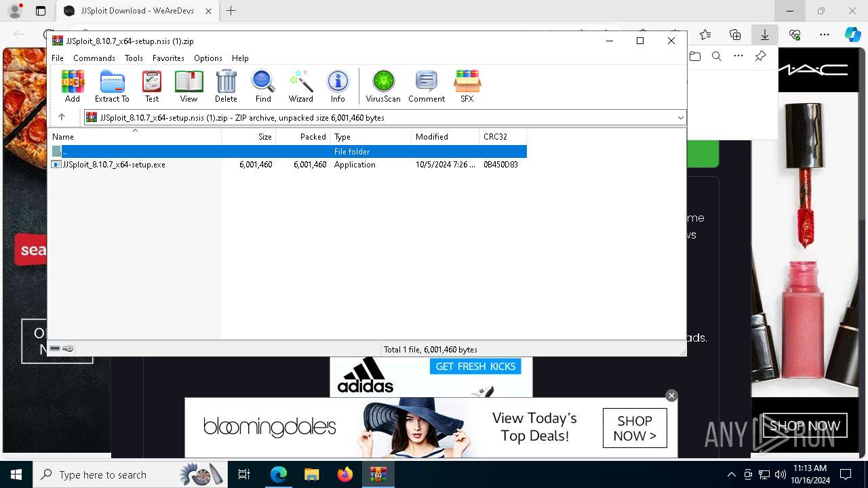Click the 10/5/2024 modified date cell
Image resolution: width=868 pixels, height=488 pixels.
[x=446, y=165]
